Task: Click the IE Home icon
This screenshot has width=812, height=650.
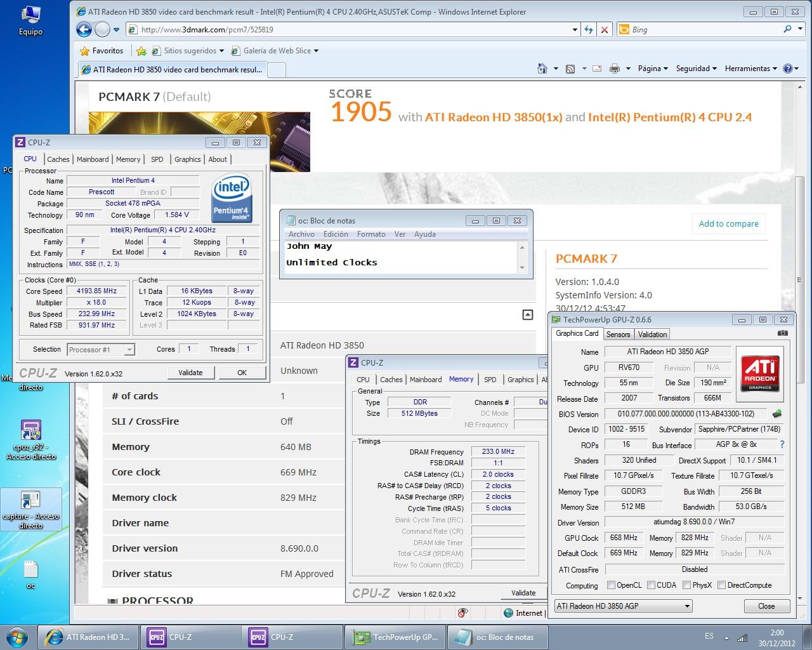Action: click(542, 69)
